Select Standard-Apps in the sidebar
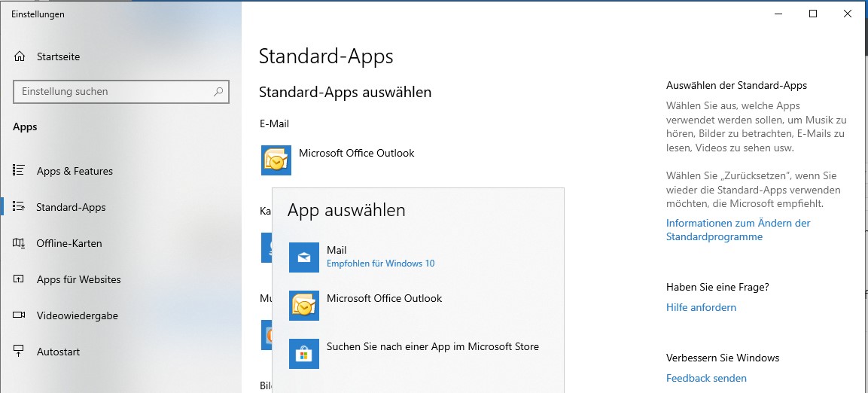This screenshot has width=868, height=393. 71,207
